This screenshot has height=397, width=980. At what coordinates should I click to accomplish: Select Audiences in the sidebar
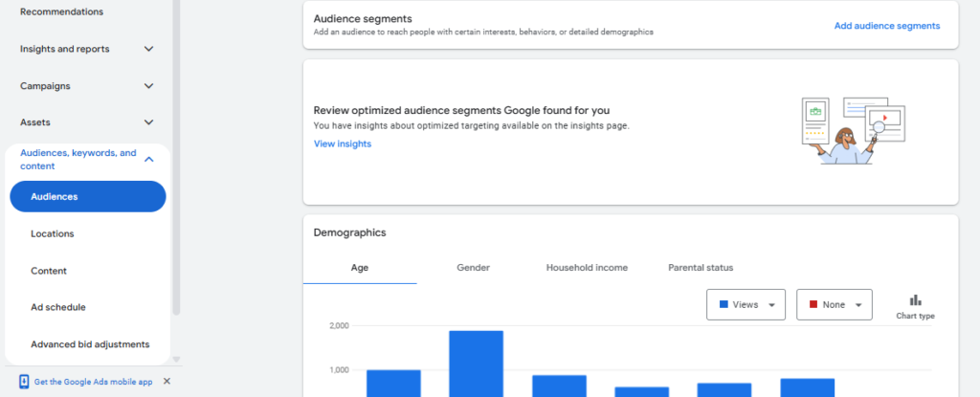(x=88, y=196)
